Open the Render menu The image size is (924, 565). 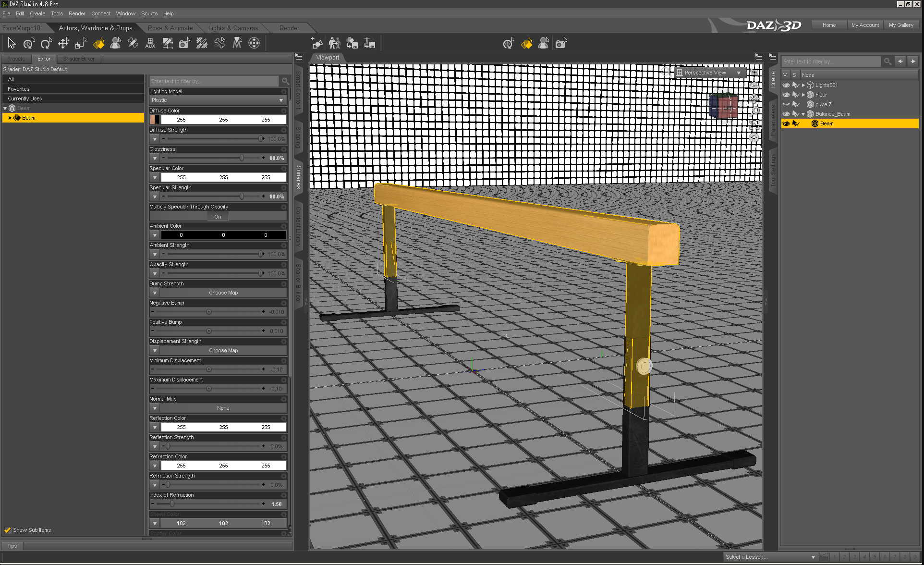(77, 13)
